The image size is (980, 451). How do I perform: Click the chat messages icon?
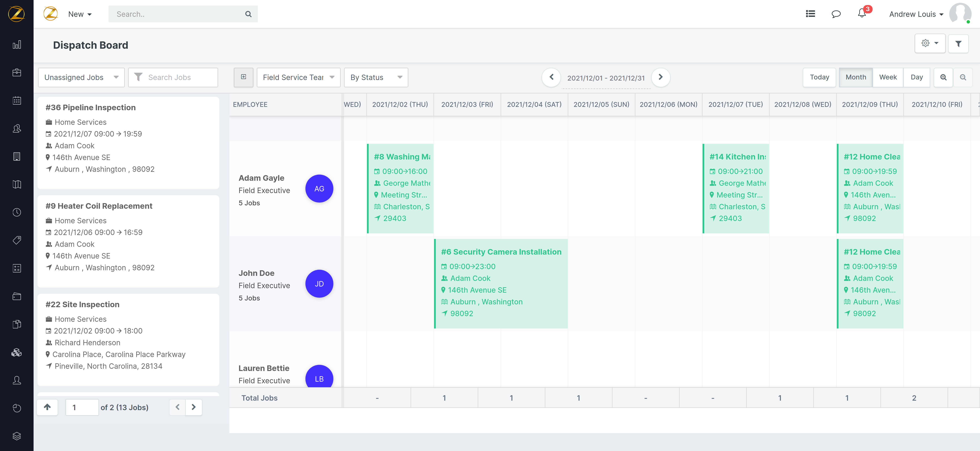(x=836, y=14)
